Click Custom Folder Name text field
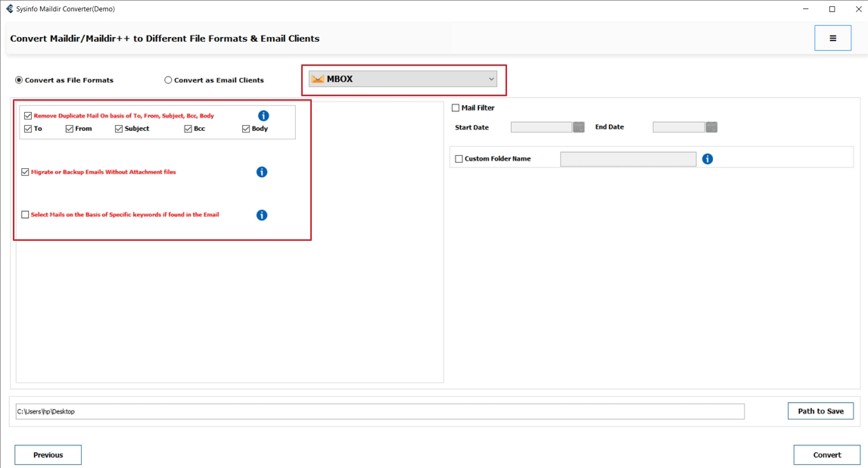The width and height of the screenshot is (868, 468). point(628,159)
